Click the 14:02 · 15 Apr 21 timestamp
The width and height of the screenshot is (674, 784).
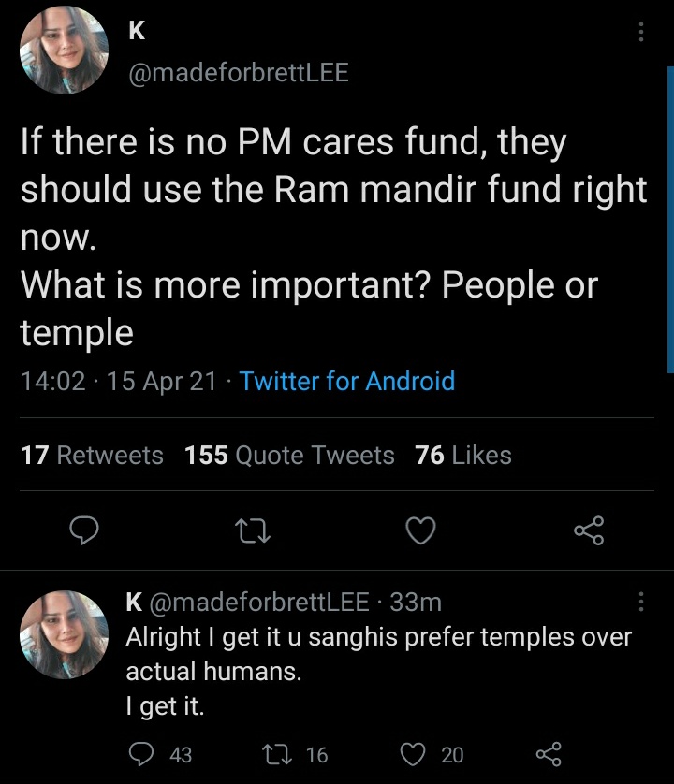(118, 382)
